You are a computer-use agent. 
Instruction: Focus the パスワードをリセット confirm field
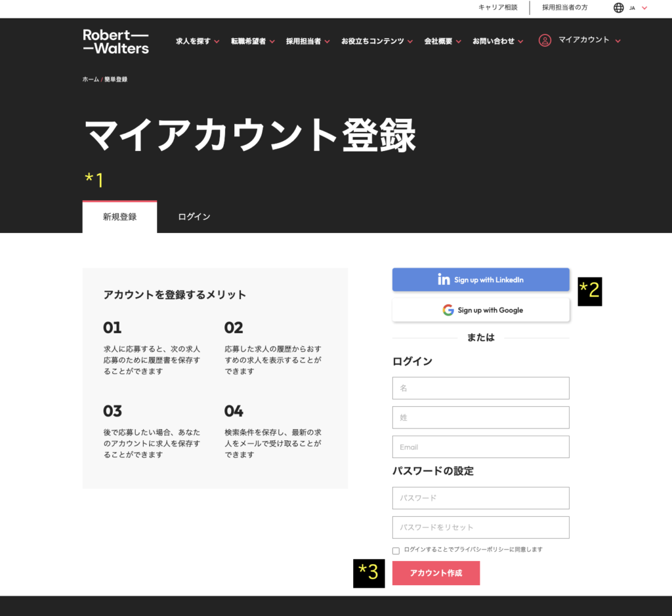[481, 527]
